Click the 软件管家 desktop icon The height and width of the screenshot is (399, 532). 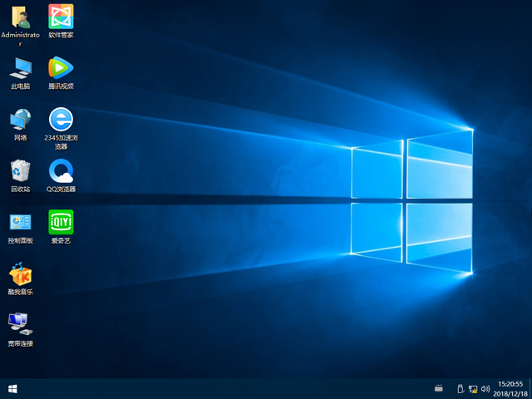(61, 17)
